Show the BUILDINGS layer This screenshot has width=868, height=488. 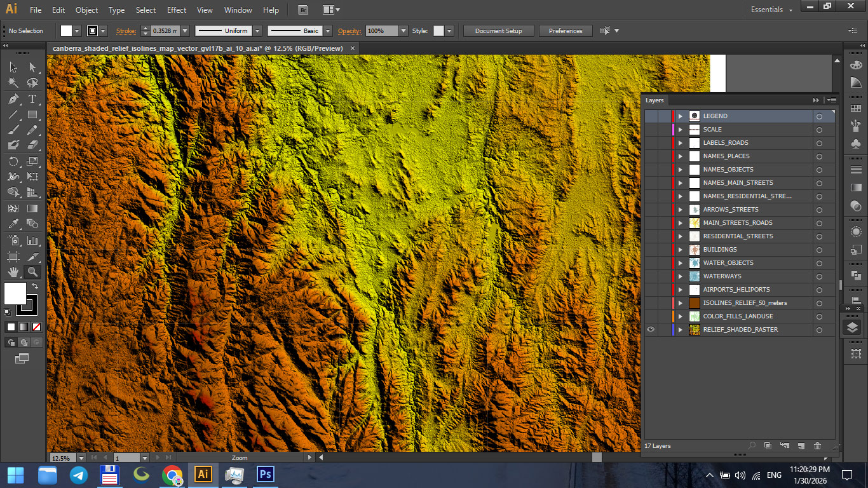(650, 249)
